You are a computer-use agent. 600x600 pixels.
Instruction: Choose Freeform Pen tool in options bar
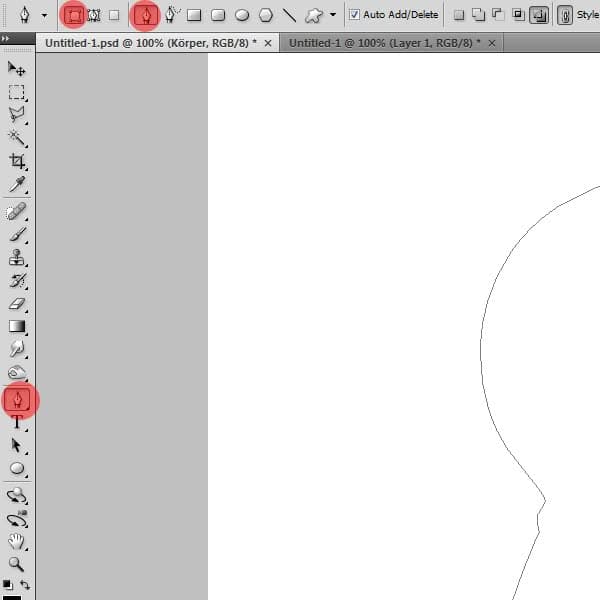pos(172,15)
